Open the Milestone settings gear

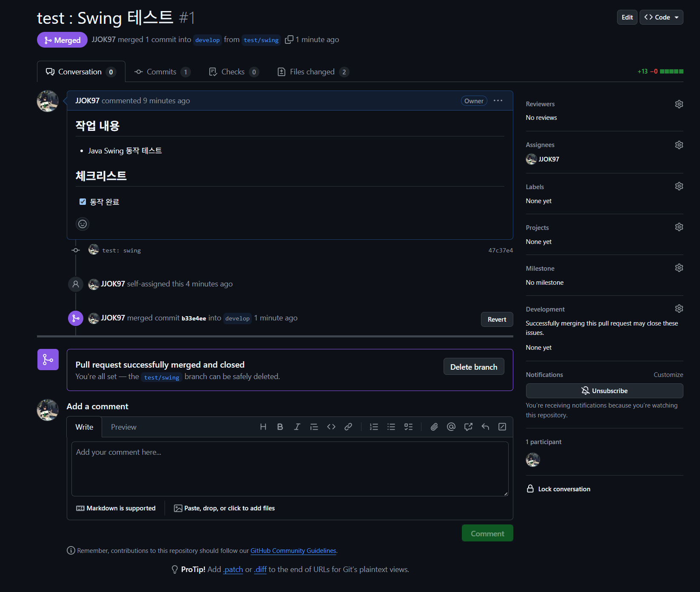point(679,268)
